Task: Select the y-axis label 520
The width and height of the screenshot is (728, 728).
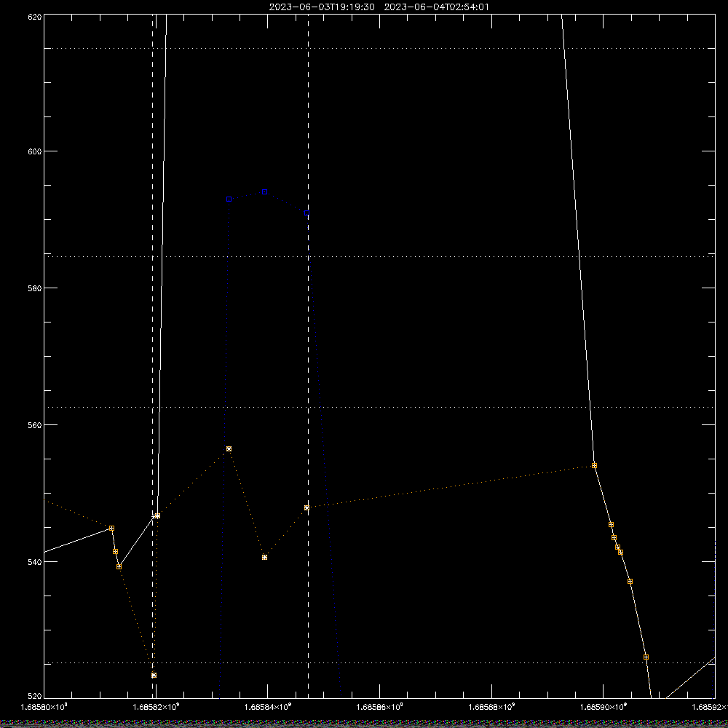Action: click(35, 695)
